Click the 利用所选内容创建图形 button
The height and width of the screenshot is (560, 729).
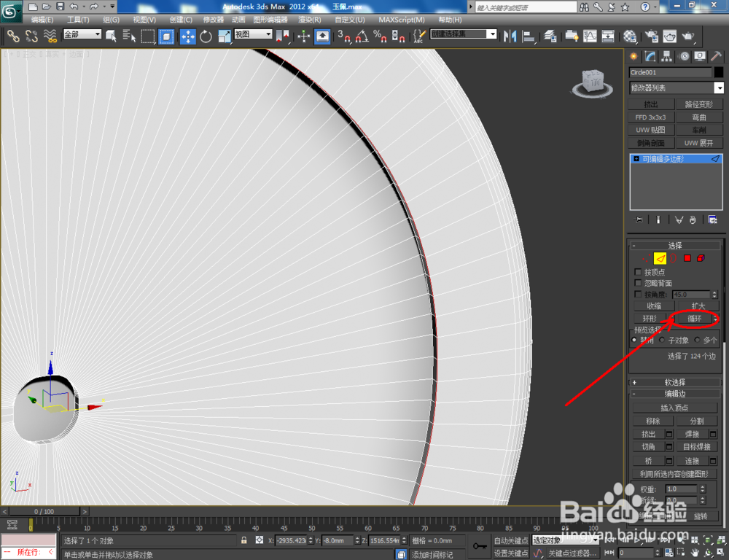coord(674,473)
